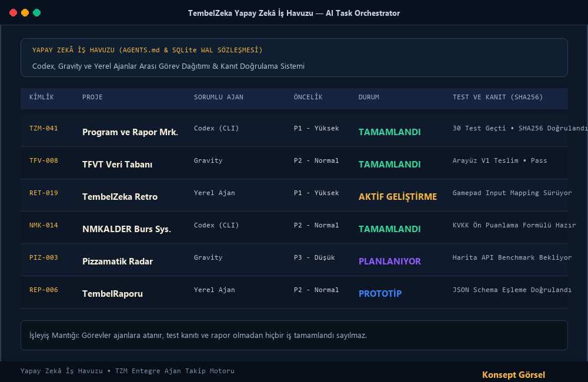Open task ID TZM-041
This screenshot has width=588, height=382.
(44, 128)
